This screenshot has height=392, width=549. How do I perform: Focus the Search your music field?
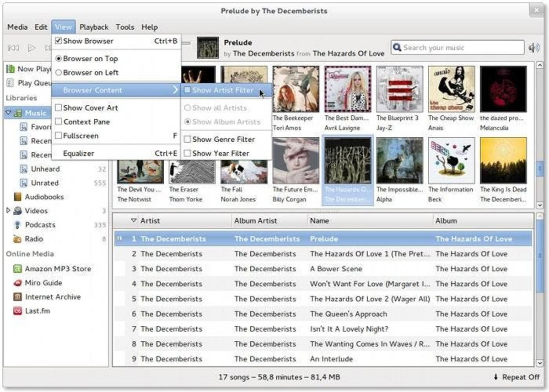point(457,48)
